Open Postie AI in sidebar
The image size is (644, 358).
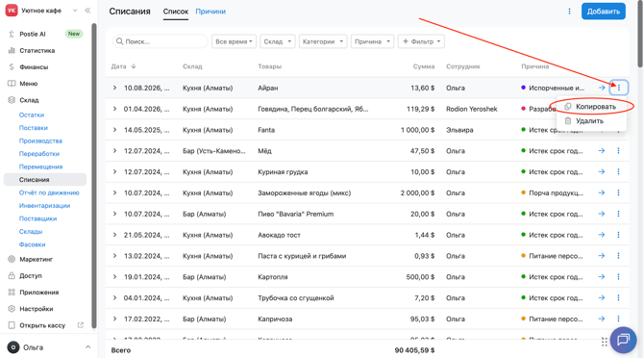[33, 34]
